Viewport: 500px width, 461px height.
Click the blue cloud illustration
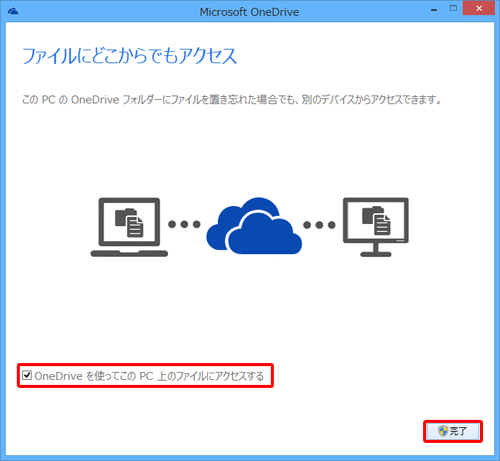[254, 226]
